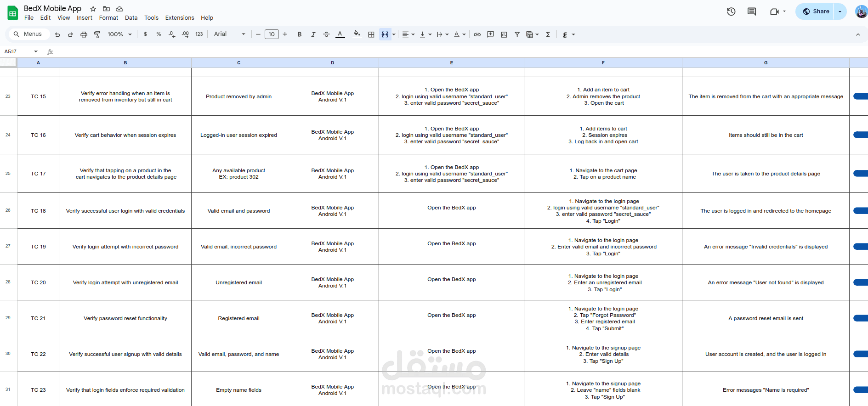Screen dimensions: 868x406
Task: Open the Google account avatar
Action: pos(861,11)
